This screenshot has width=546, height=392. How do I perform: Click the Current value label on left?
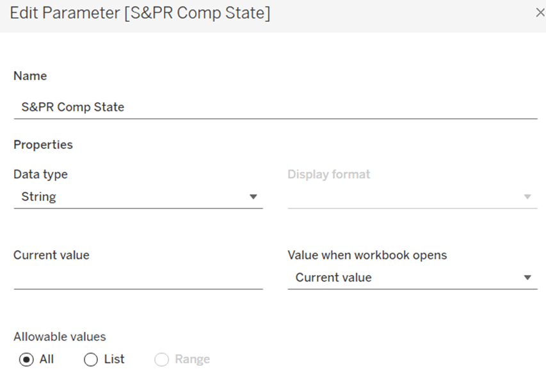(x=51, y=255)
